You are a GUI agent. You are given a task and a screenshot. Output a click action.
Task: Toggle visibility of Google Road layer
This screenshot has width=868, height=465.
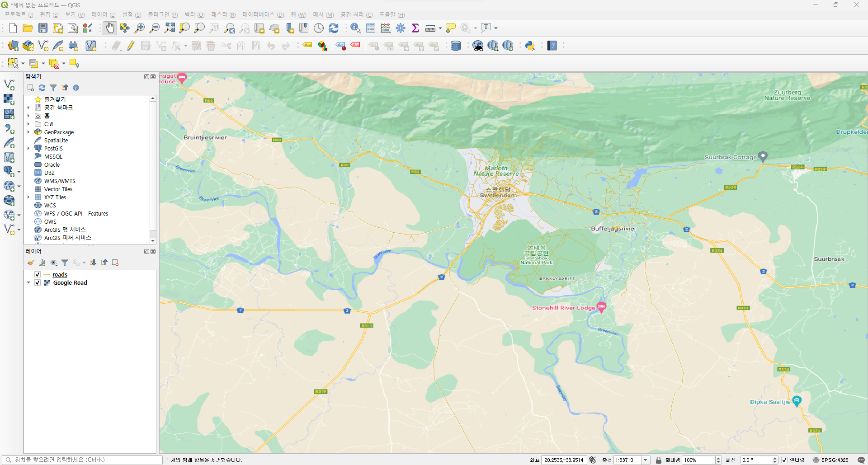(x=38, y=283)
